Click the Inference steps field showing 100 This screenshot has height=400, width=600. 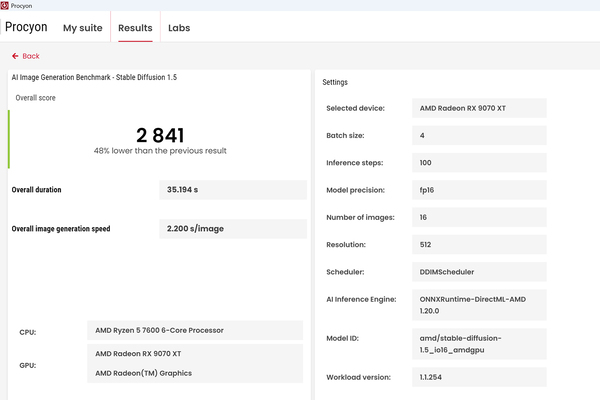(479, 163)
